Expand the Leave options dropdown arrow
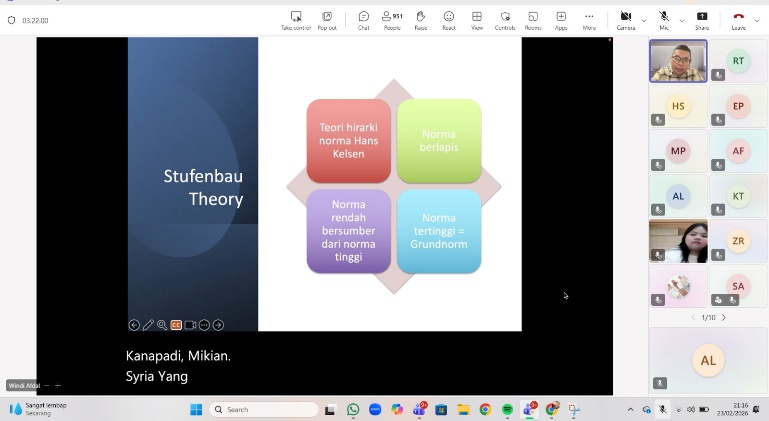The height and width of the screenshot is (421, 769). tap(757, 20)
